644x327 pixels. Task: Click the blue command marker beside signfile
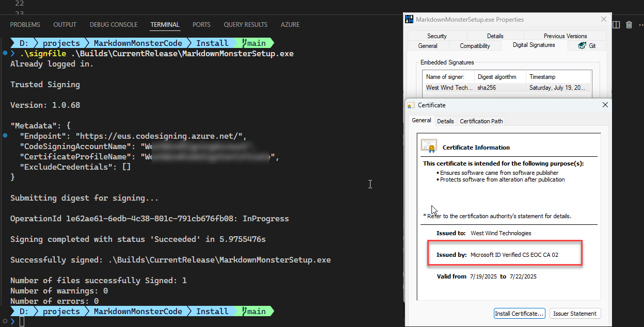(x=5, y=54)
